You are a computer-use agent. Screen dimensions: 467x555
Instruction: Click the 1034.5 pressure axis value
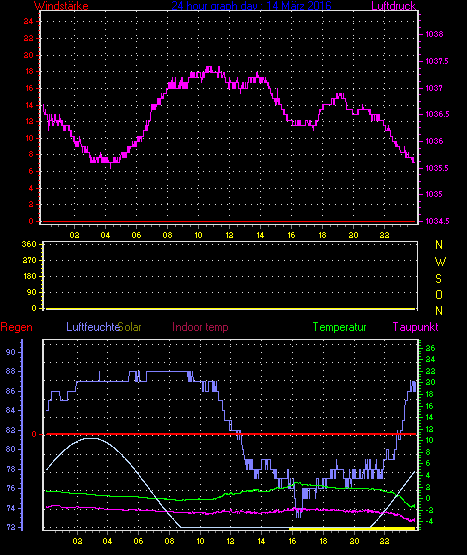[437, 221]
